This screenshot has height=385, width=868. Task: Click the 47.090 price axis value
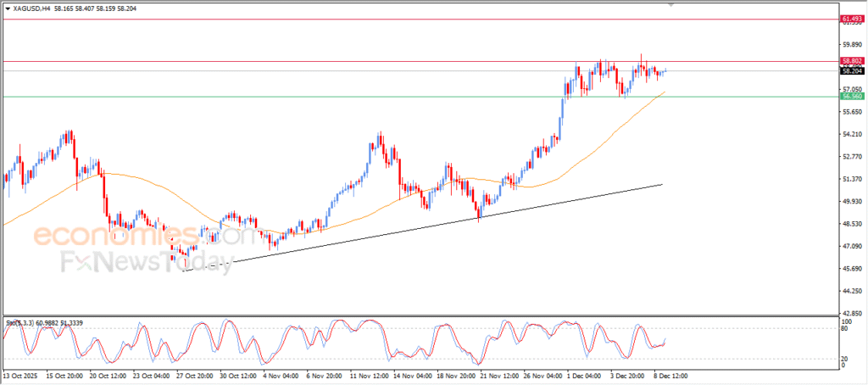[x=853, y=246]
